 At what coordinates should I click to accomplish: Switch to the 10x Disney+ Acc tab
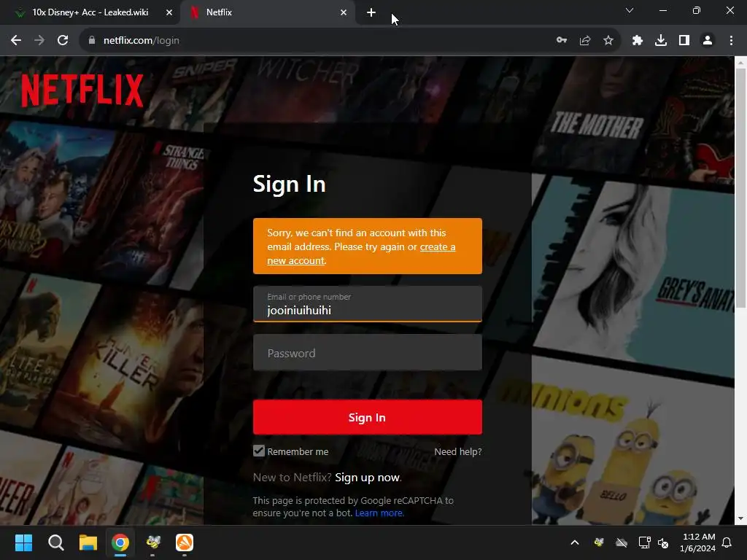[x=90, y=12]
